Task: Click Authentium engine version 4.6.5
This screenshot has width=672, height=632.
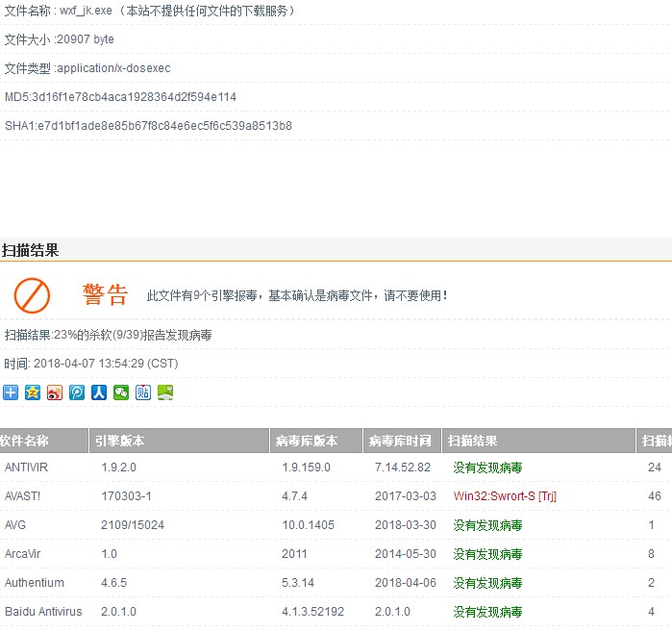Action: tap(113, 583)
